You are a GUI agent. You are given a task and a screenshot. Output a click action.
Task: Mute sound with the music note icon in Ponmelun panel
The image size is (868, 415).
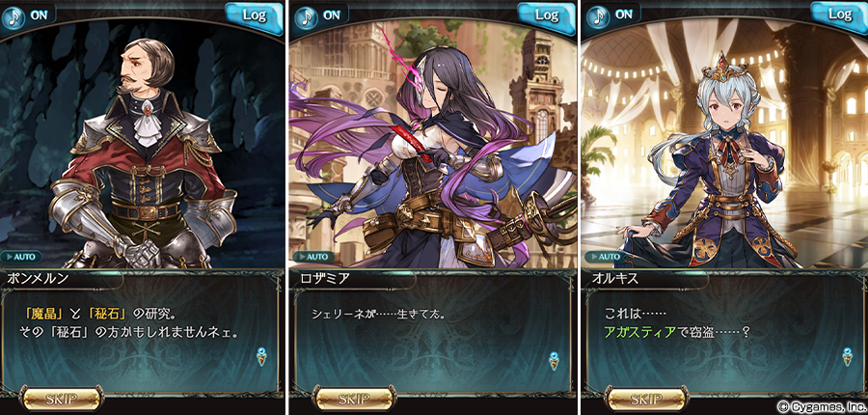(x=13, y=17)
